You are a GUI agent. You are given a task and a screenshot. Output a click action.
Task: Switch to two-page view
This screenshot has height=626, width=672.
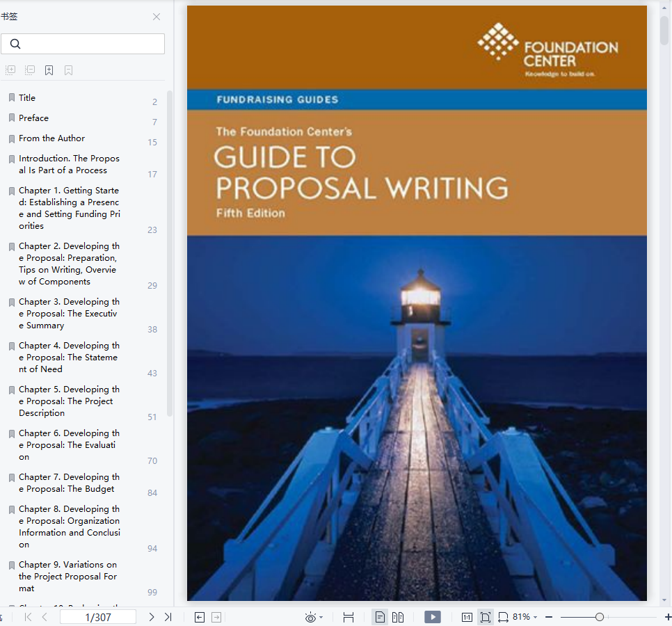tap(398, 617)
